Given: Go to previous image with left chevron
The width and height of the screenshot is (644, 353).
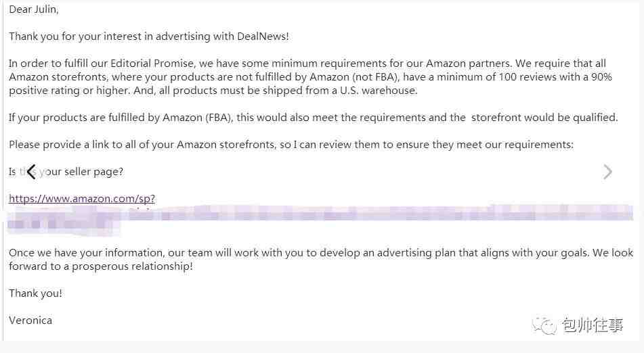Looking at the screenshot, I should click(x=31, y=172).
